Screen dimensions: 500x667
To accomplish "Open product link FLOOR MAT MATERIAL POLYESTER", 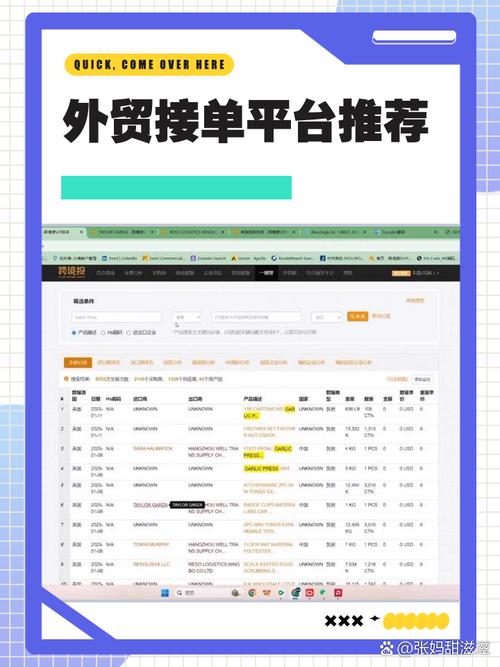I will [x=268, y=547].
